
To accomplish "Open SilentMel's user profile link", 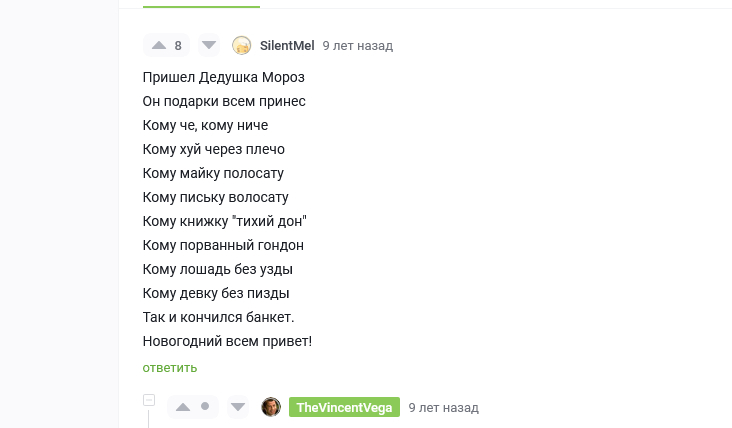I will (287, 45).
